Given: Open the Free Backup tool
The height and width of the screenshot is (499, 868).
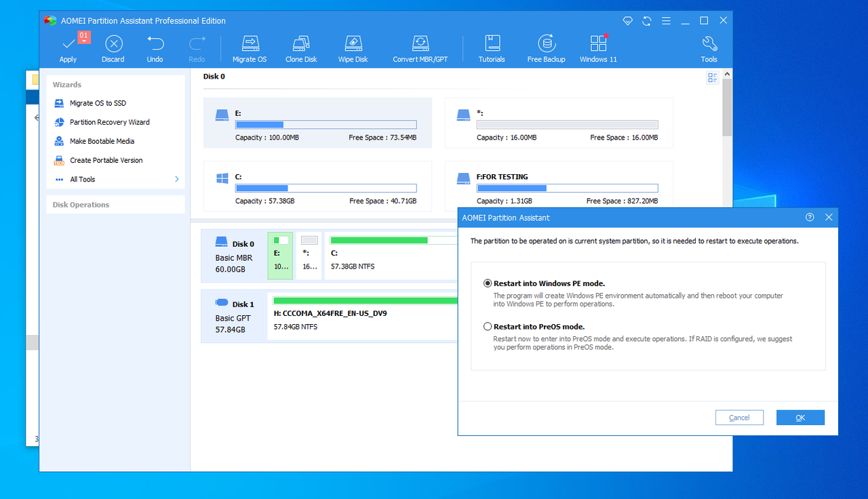Looking at the screenshot, I should pos(547,49).
